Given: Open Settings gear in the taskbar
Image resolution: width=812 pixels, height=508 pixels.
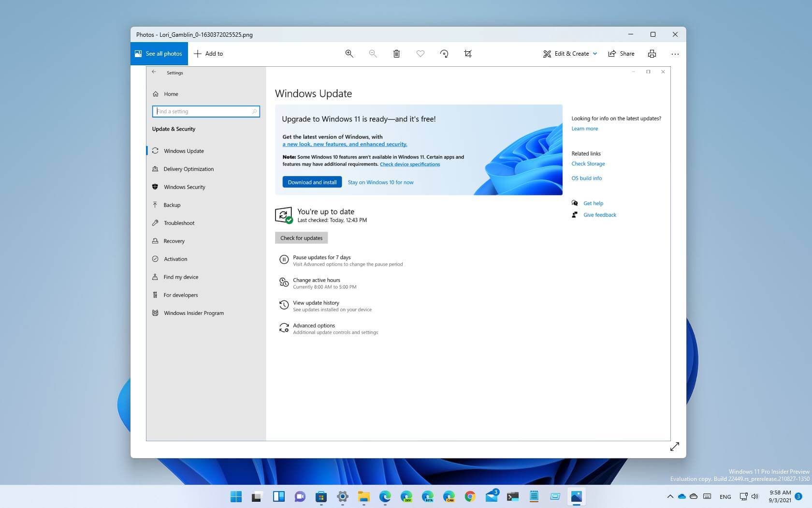Looking at the screenshot, I should 342,496.
